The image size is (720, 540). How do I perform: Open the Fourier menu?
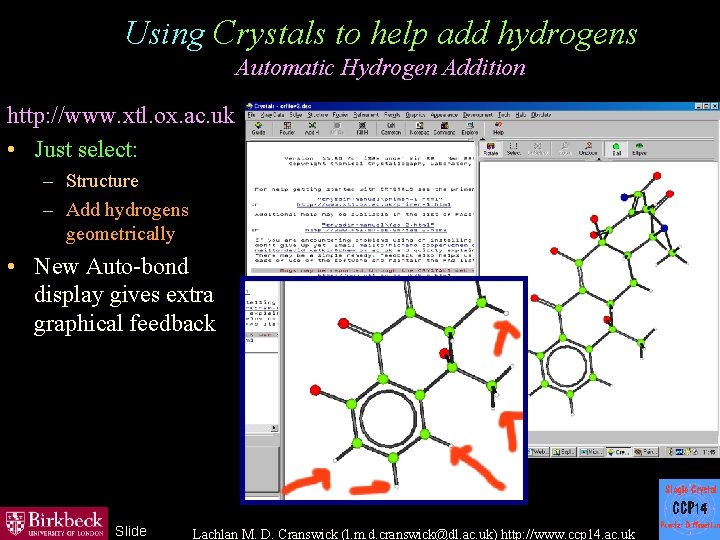click(340, 115)
